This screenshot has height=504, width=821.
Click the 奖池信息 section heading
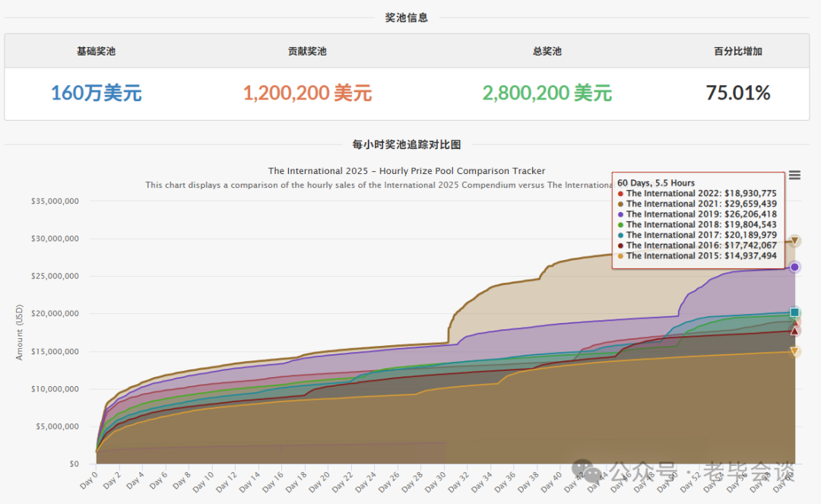(x=407, y=17)
